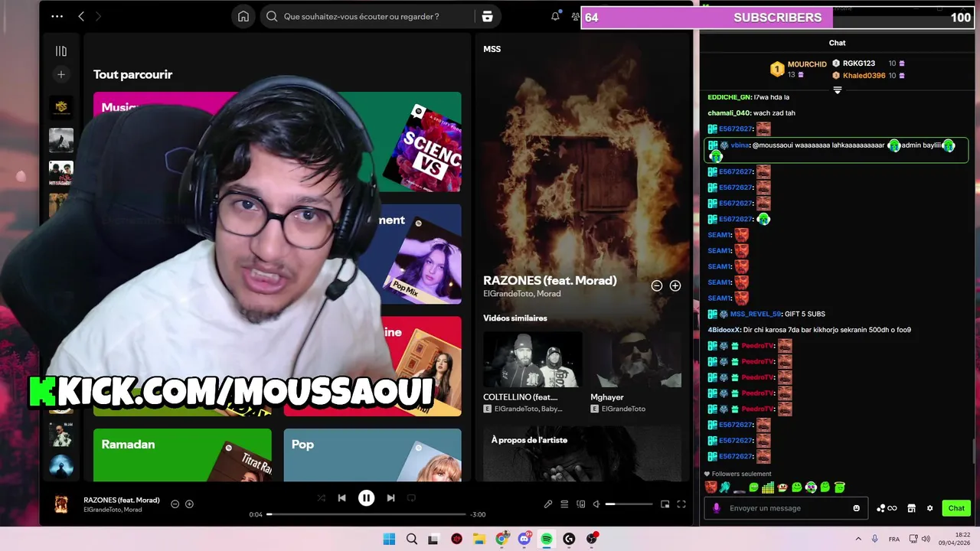This screenshot has height=551, width=980.
Task: Select first face emote in quick emotes
Action: tap(711, 487)
